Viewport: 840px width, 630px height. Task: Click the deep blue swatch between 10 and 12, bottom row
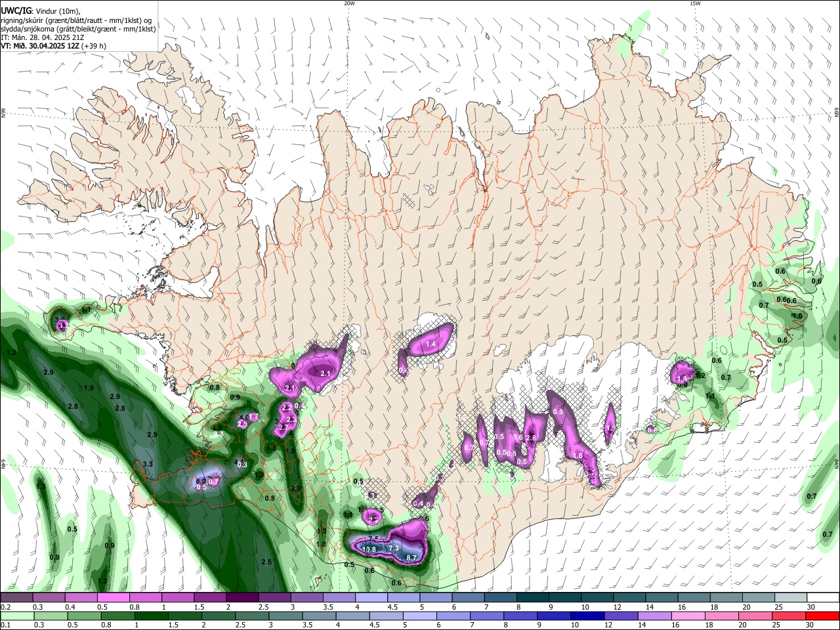(x=588, y=616)
